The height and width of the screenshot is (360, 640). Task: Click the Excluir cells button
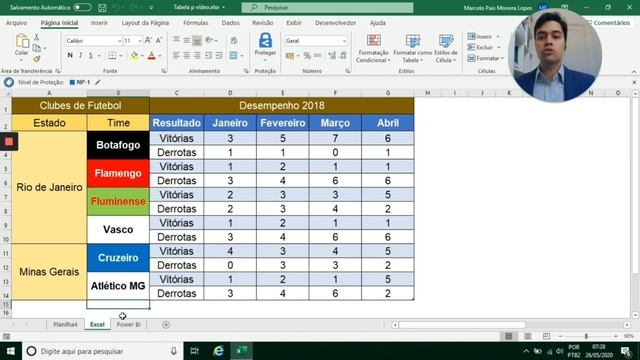coord(484,47)
